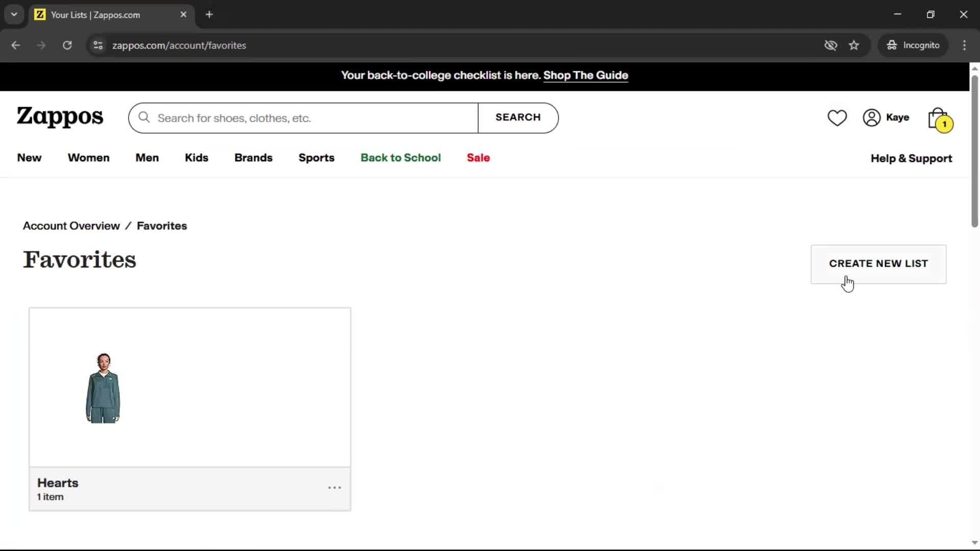Viewport: 980px width, 551px height.
Task: Restore down the browser window
Action: 930,14
